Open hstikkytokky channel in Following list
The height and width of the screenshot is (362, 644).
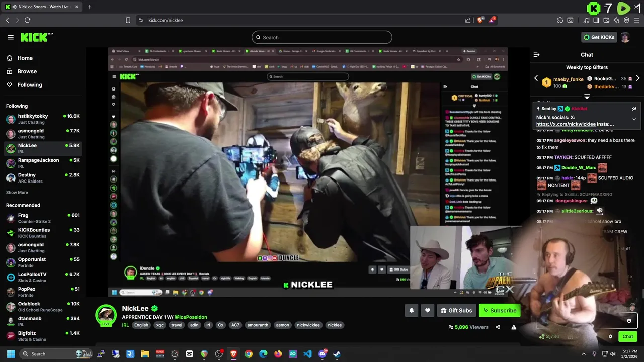tap(43, 119)
